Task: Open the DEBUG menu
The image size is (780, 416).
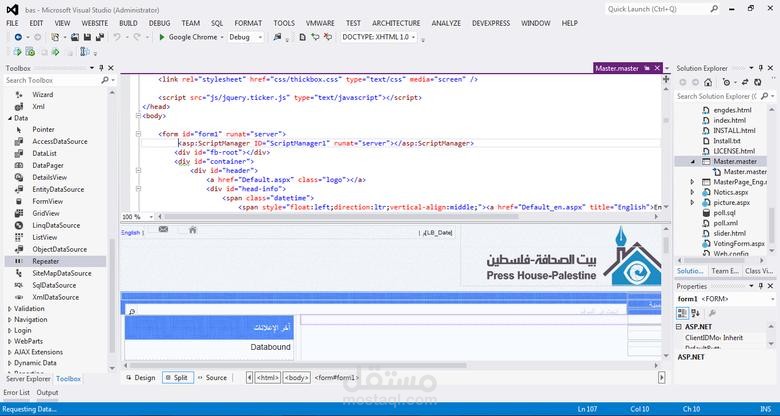Action: click(159, 23)
